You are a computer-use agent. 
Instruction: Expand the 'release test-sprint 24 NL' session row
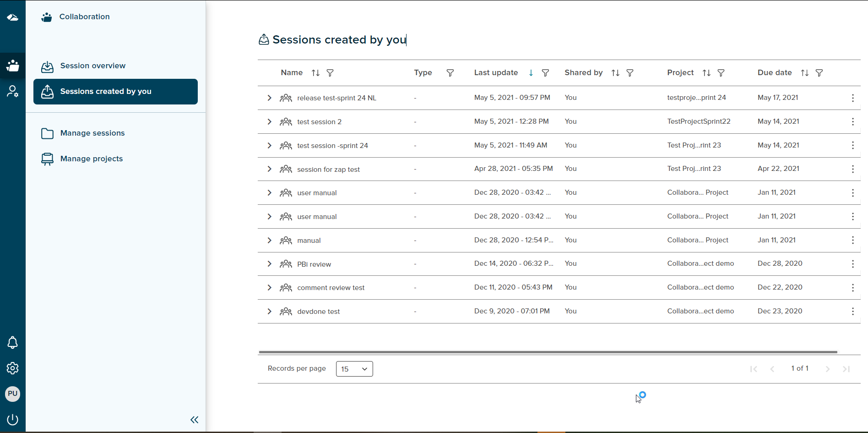tap(269, 98)
